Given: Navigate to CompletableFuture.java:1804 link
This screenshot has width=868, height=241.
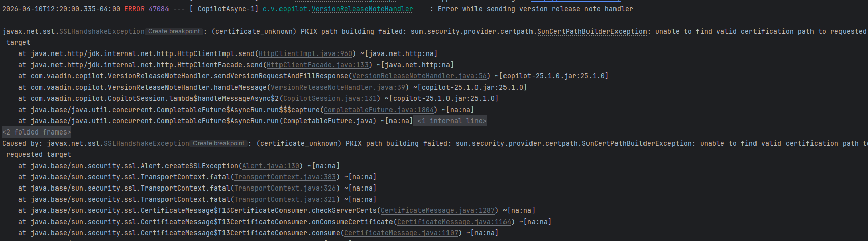Looking at the screenshot, I should point(378,110).
